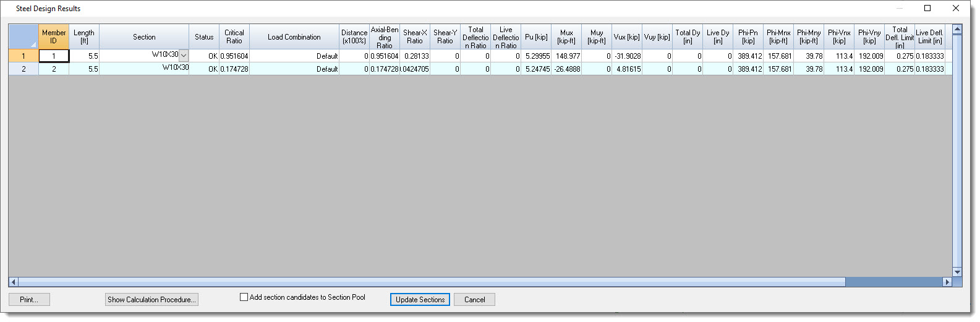The height and width of the screenshot is (322, 980).
Task: Open Show Calculation Procedure...
Action: click(151, 300)
